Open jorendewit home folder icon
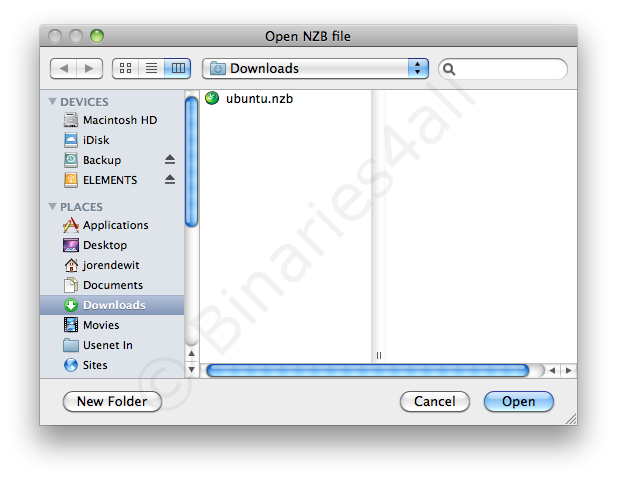 pos(71,265)
